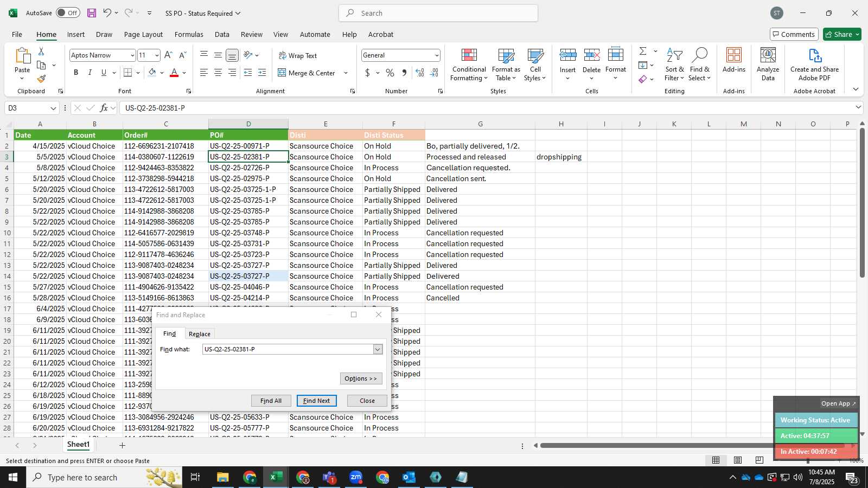This screenshot has height=488, width=868.
Task: Open the Review ribbon tab
Action: click(x=251, y=34)
